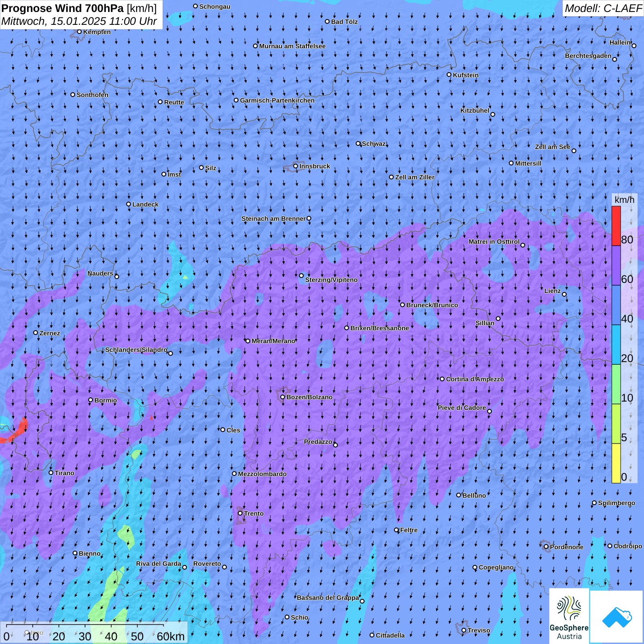
Task: Click the 'Bassano del Grappa' label
Action: 328,598
